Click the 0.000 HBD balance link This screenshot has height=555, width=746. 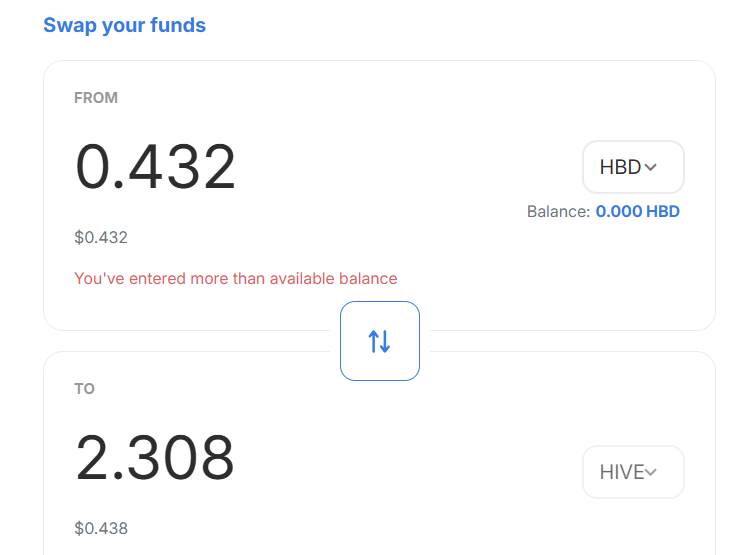pos(637,211)
